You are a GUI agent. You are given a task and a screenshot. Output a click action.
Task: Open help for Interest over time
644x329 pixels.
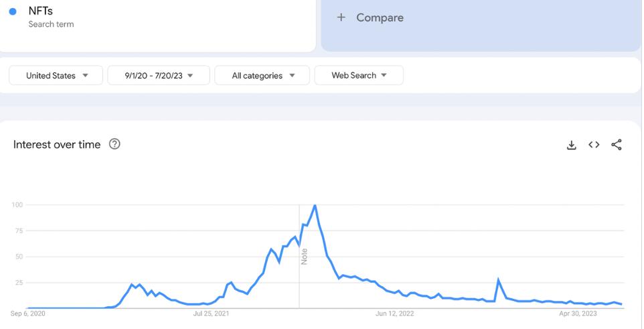click(x=114, y=145)
